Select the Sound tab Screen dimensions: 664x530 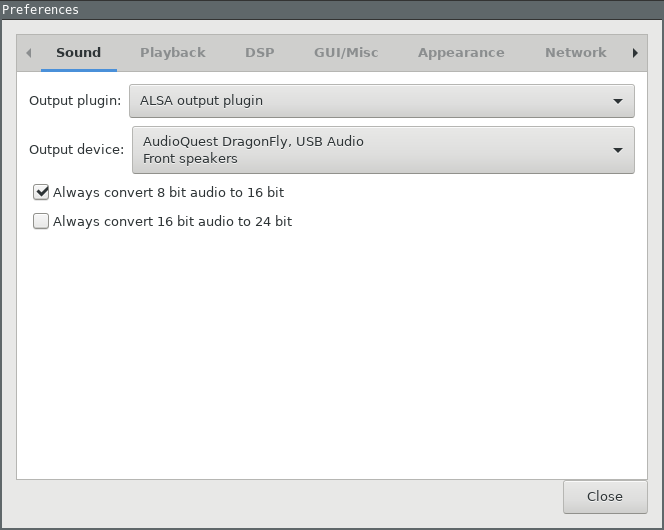(79, 53)
